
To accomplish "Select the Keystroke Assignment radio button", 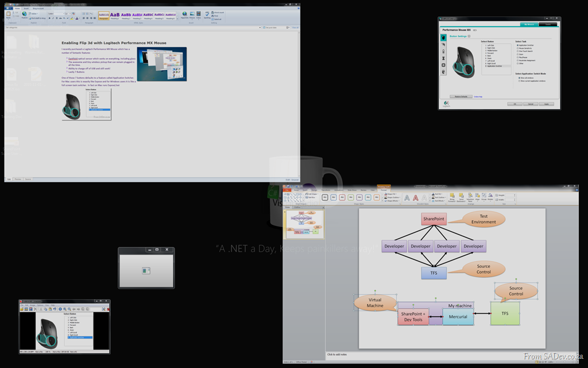I will (x=518, y=60).
